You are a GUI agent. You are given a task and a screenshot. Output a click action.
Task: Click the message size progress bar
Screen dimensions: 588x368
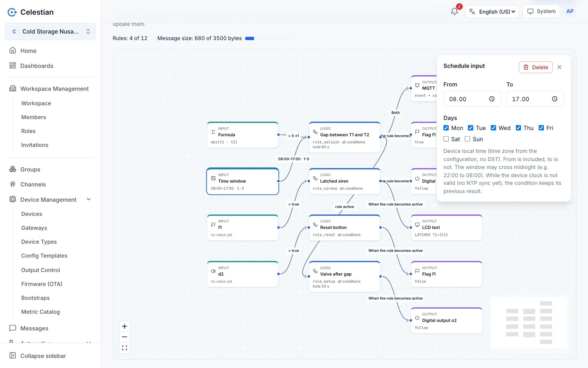268,38
